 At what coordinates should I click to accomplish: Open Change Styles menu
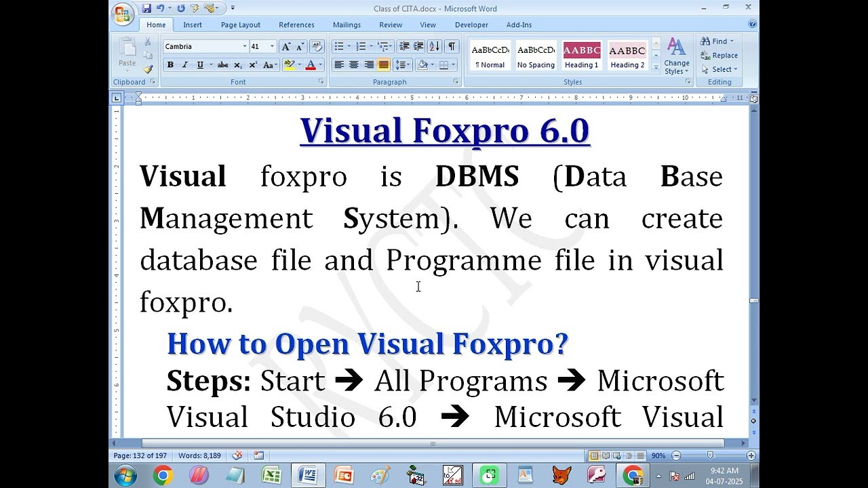(x=676, y=56)
